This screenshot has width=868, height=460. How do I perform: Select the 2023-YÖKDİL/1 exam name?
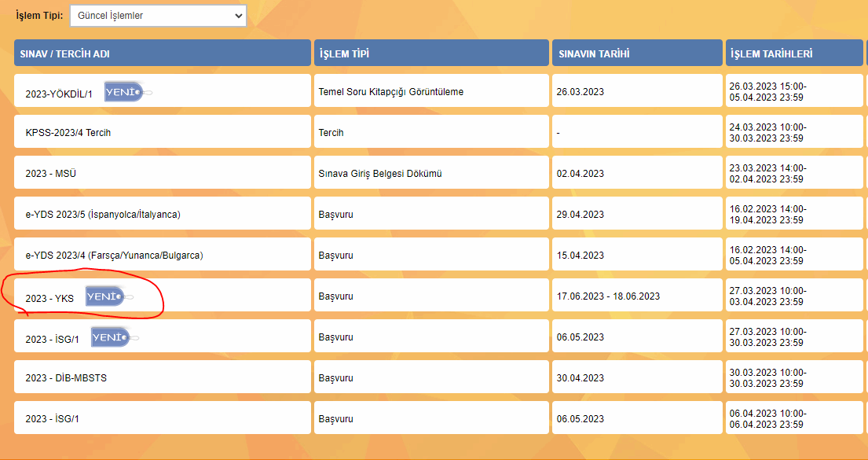(x=59, y=94)
